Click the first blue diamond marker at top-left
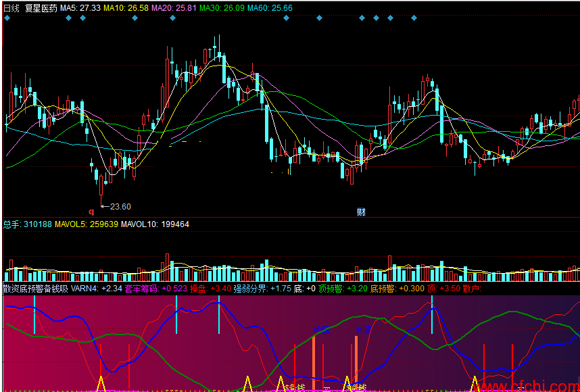 click(7, 18)
